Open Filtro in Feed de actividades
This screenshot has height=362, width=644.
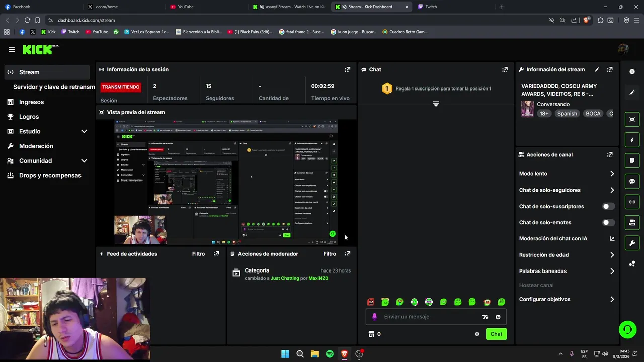click(198, 254)
